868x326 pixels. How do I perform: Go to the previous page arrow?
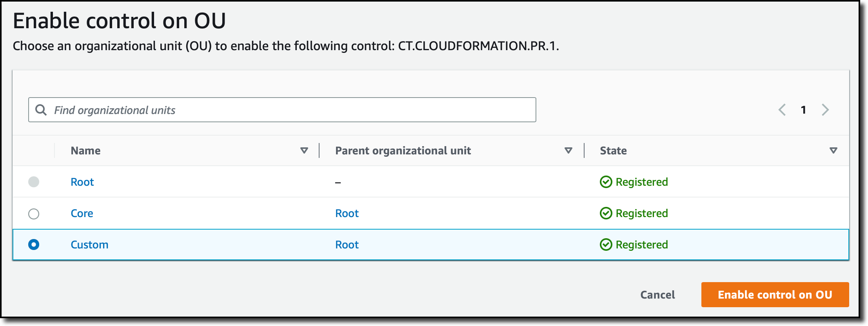click(x=782, y=110)
